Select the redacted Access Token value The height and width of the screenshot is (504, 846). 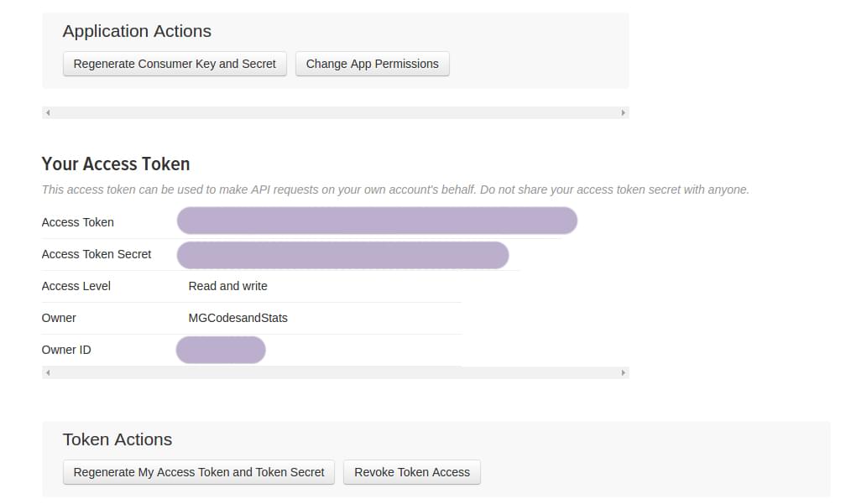377,221
